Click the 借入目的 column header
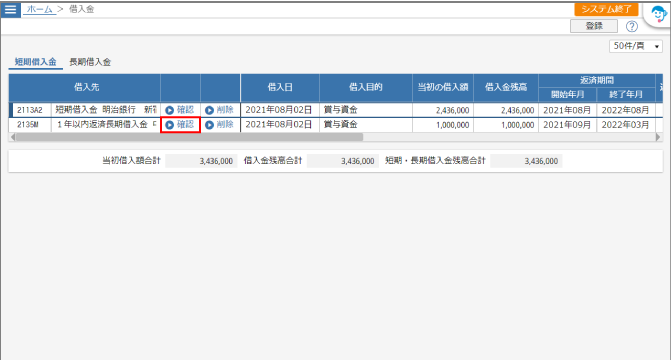671x360 pixels. coord(366,87)
